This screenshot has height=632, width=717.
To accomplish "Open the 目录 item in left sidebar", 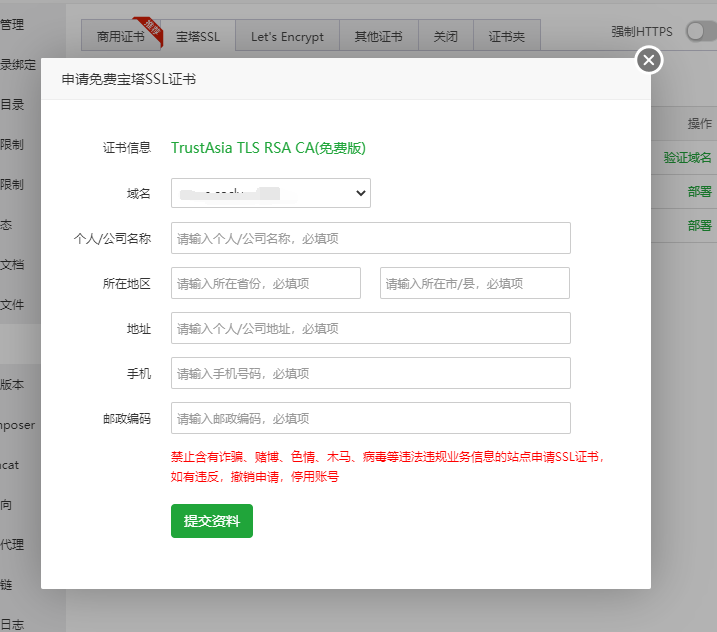I will coord(12,104).
